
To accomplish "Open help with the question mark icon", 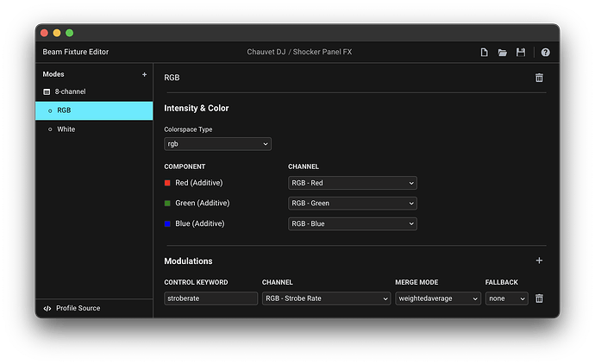I will point(545,53).
